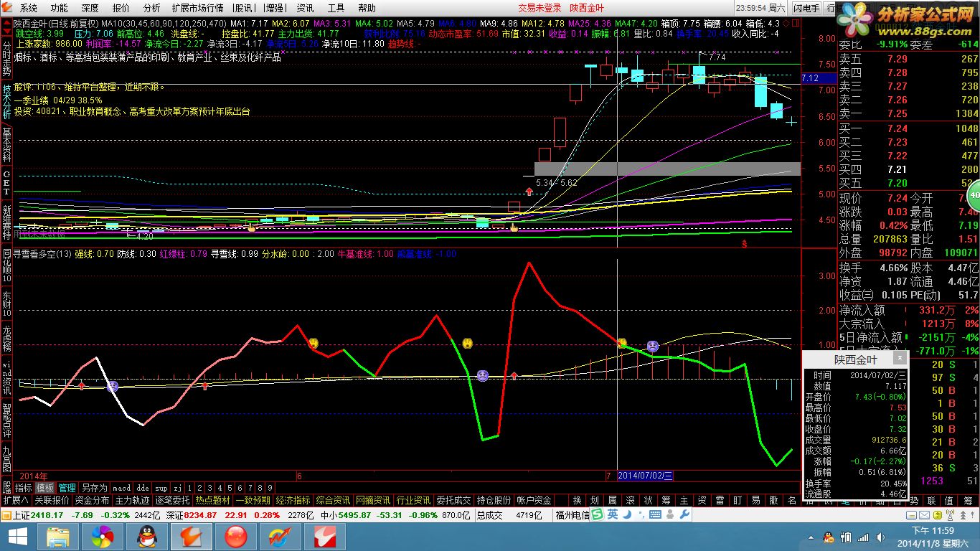Select the 龙虎榜 sidebar tab

pos(6,339)
